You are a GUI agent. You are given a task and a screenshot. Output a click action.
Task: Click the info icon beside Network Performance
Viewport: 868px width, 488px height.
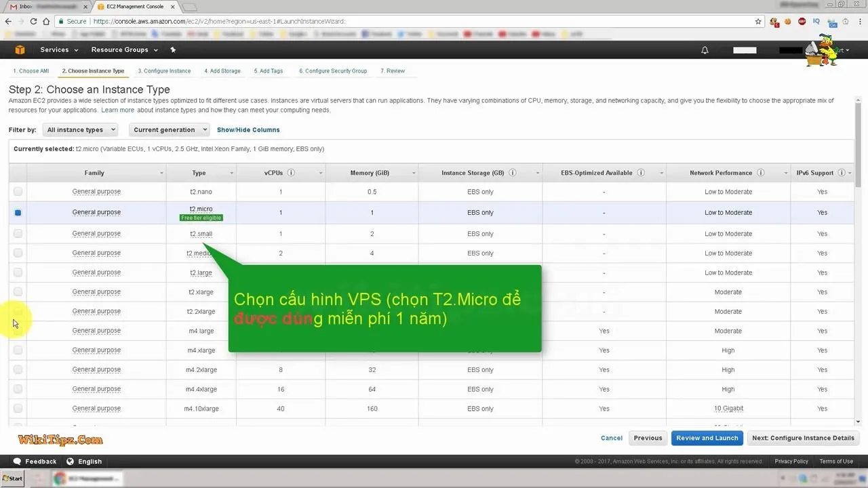click(761, 173)
